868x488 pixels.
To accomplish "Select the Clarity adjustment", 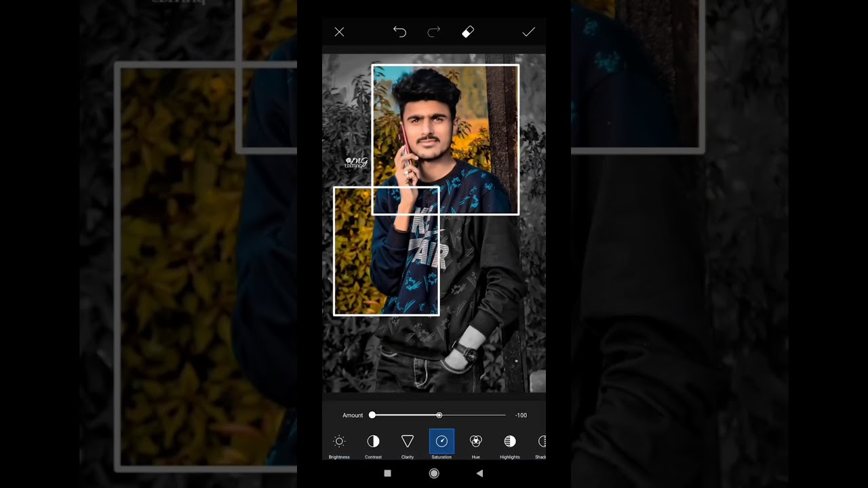I will (408, 445).
